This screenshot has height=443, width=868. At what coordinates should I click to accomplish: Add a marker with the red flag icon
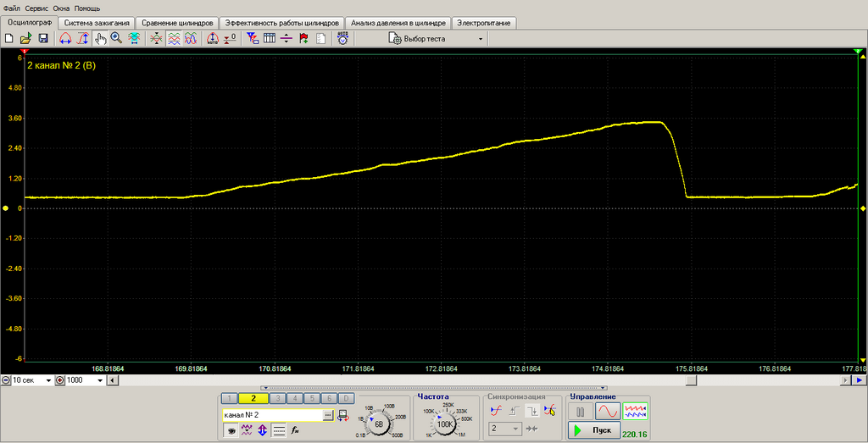tap(303, 39)
